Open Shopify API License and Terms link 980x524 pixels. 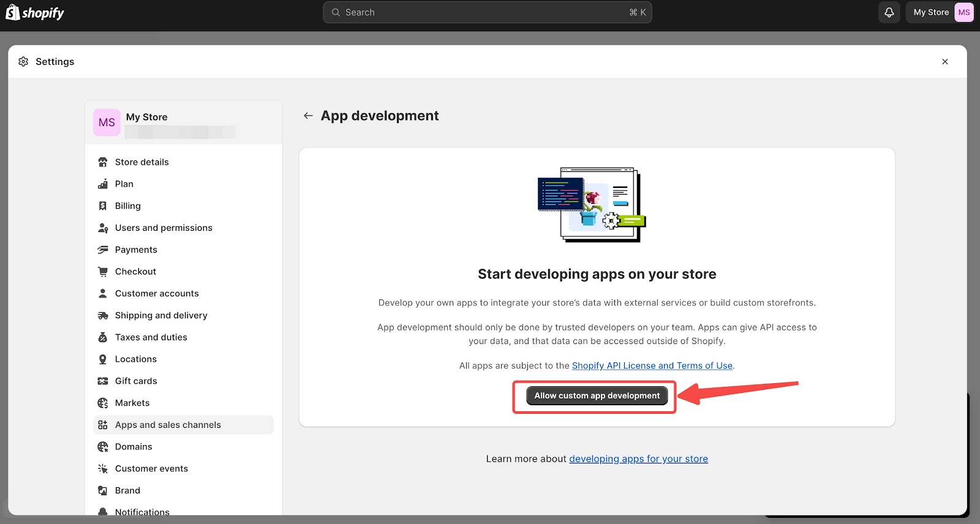tap(652, 365)
